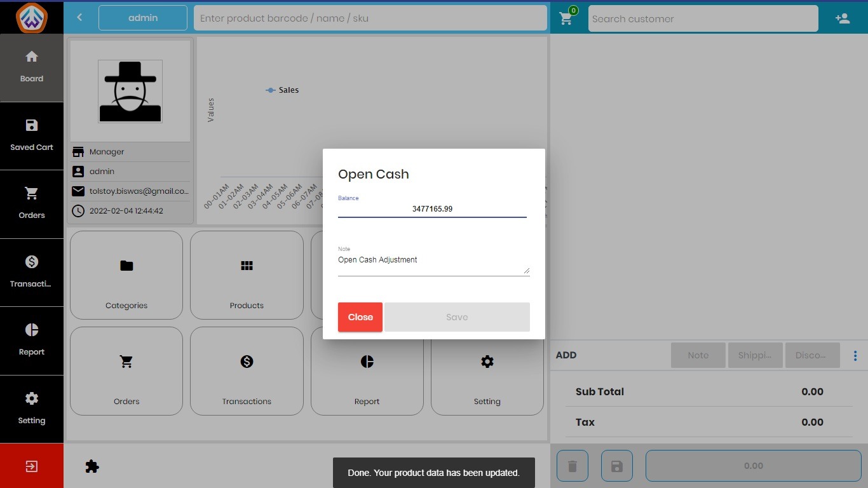Screen dimensions: 868x488
Task: Click the back arrow chevron in header
Action: [x=79, y=18]
